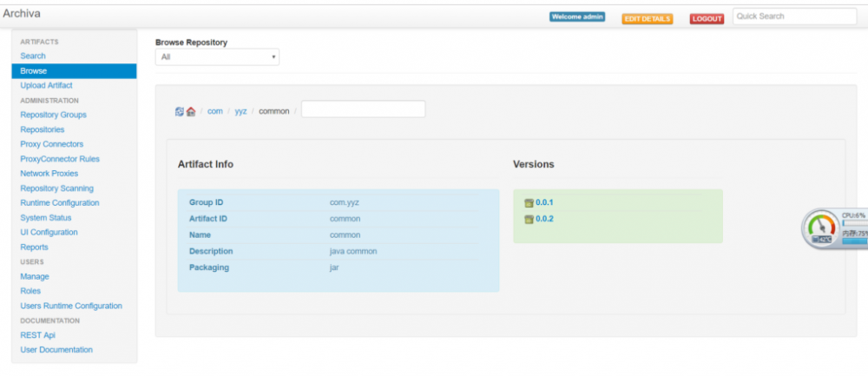
Task: Open the Browse Repository dropdown
Action: point(217,57)
